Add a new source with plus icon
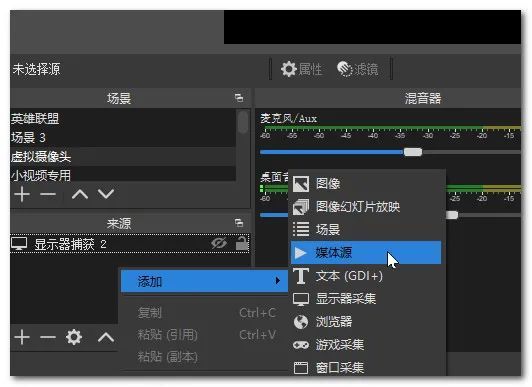 coord(22,337)
